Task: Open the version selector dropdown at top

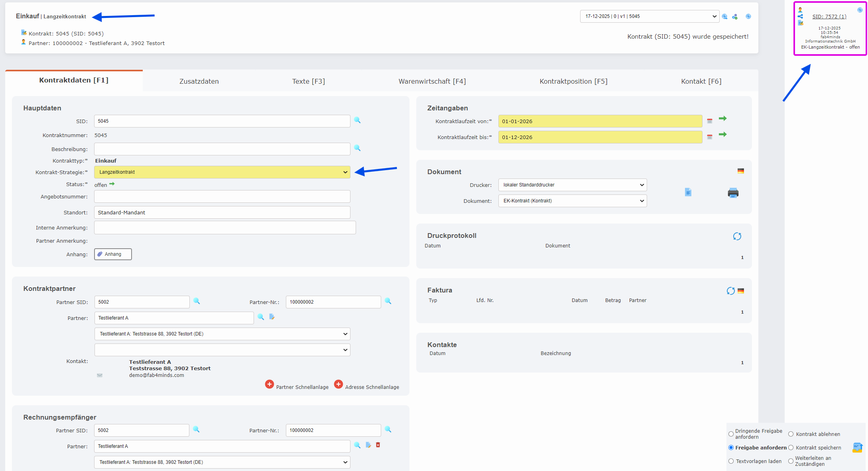Action: click(649, 16)
